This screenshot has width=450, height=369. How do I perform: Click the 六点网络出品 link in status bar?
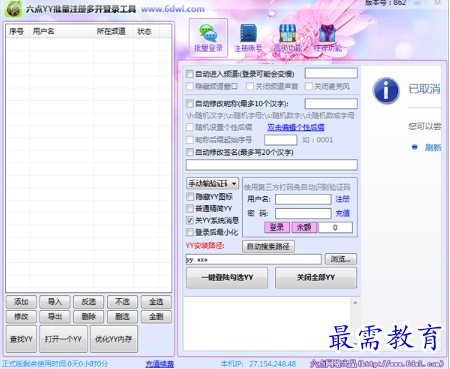[x=377, y=364]
